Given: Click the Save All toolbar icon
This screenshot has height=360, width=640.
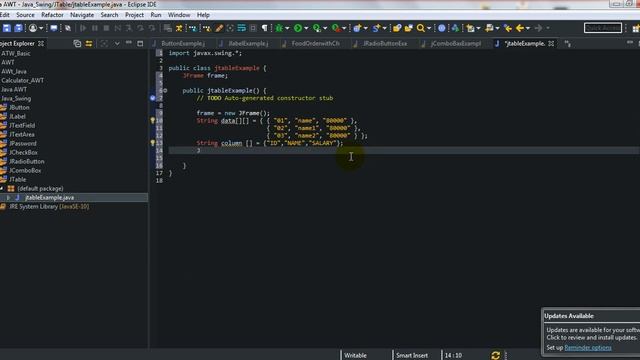Looking at the screenshot, I should [x=18, y=28].
